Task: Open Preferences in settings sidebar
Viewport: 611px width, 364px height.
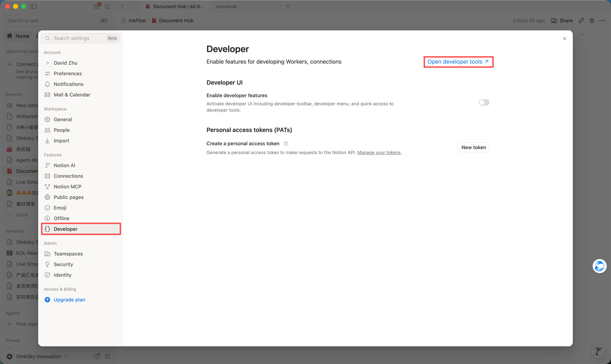Action: pos(81,74)
